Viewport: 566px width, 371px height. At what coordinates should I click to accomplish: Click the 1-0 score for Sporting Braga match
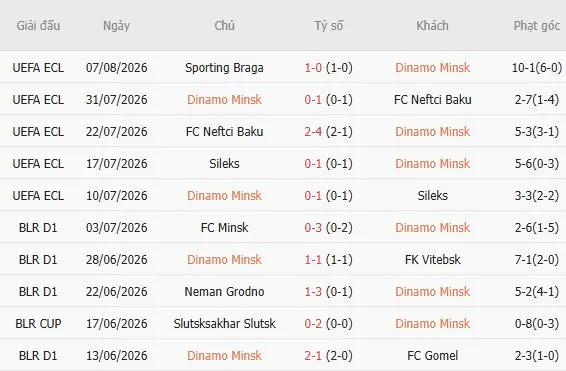coord(313,68)
